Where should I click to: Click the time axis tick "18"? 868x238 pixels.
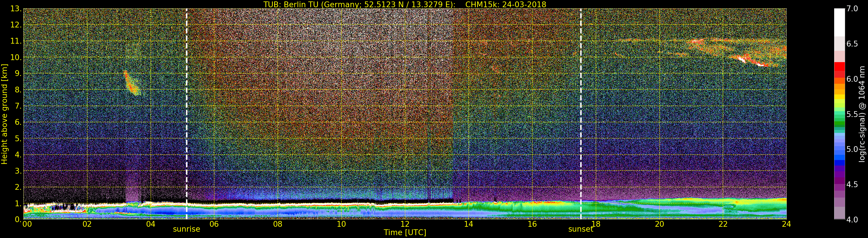tap(596, 224)
